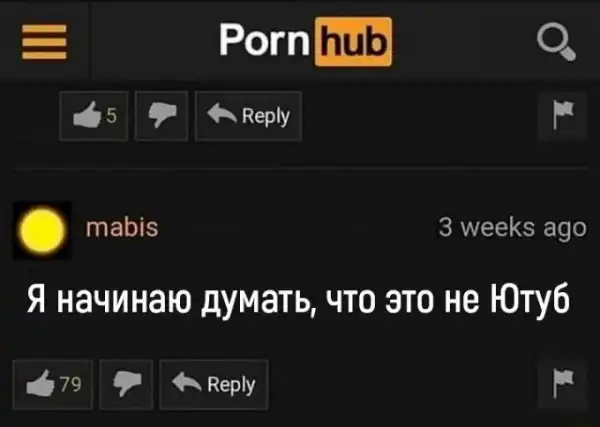Open the hamburger menu

44,42
